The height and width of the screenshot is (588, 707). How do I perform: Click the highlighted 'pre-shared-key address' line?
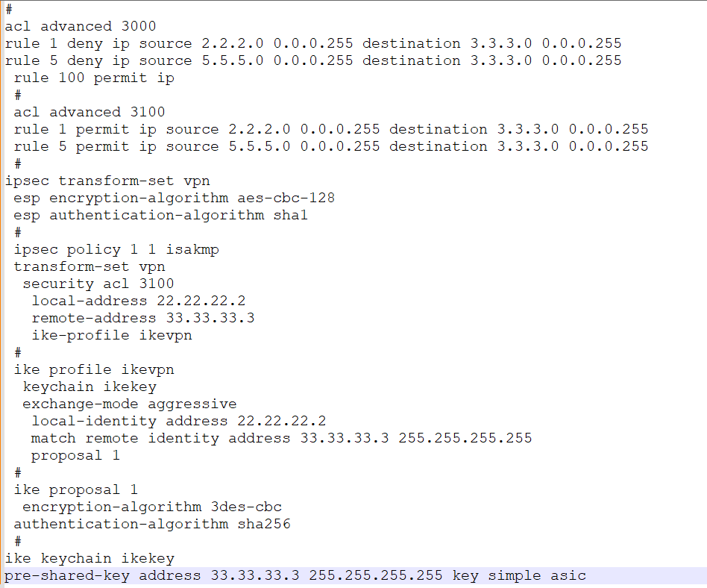click(x=295, y=575)
